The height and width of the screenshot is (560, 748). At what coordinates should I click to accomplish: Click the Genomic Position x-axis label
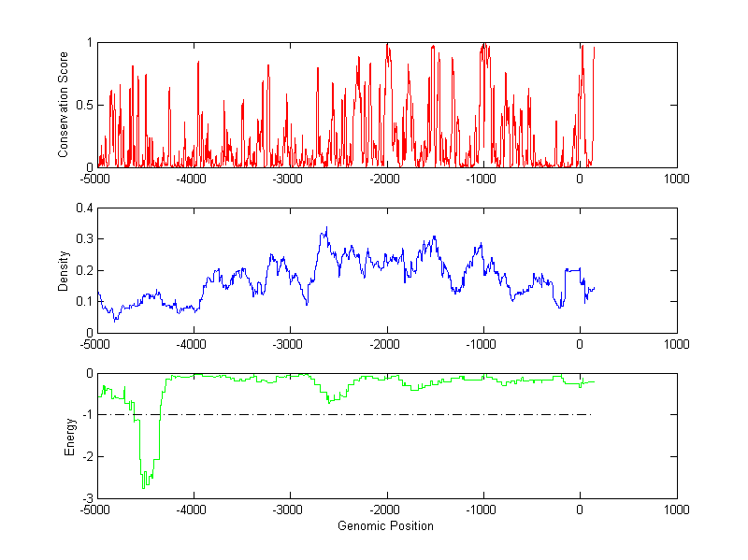[x=385, y=525]
